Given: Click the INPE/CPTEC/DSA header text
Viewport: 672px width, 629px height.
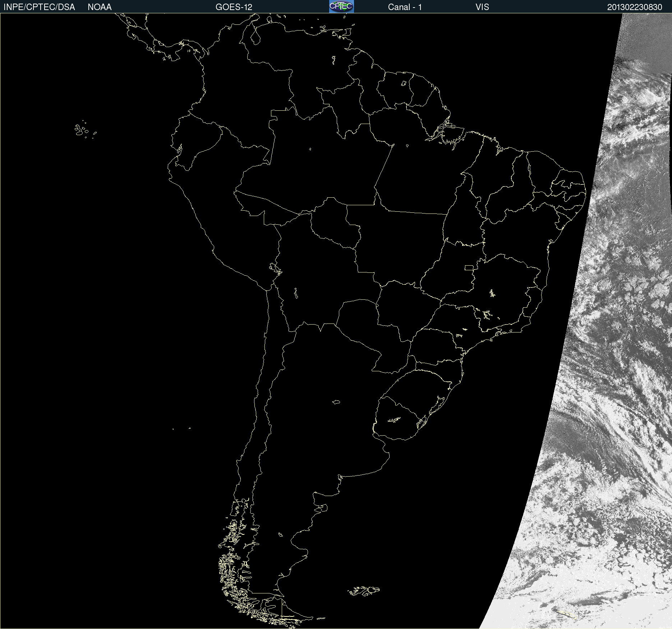Looking at the screenshot, I should [x=39, y=7].
